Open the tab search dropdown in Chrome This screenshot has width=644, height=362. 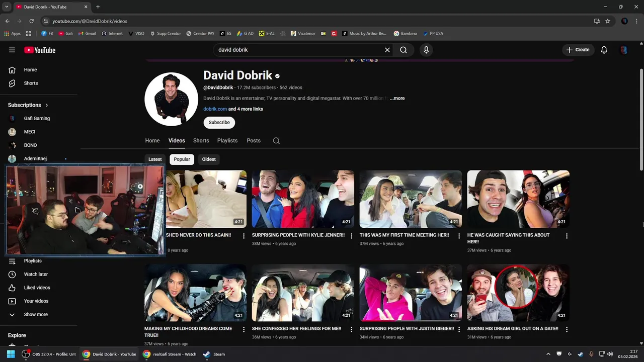tap(7, 7)
